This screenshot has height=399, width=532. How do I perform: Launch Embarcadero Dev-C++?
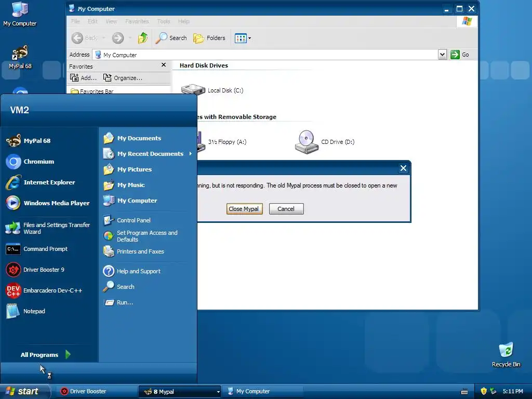point(44,290)
